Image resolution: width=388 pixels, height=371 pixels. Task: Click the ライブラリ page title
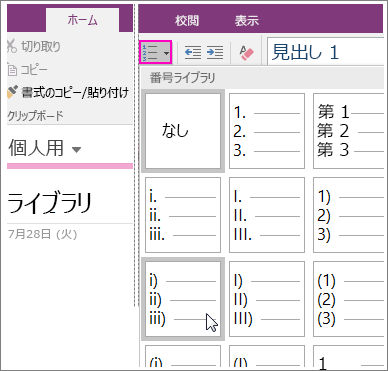coord(49,203)
